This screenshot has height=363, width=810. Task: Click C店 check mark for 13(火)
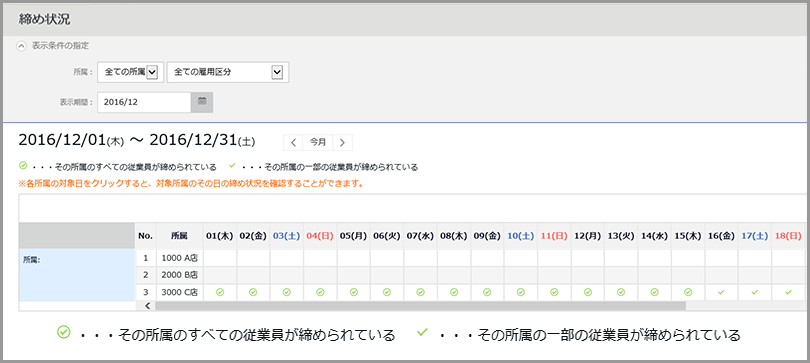(x=621, y=292)
